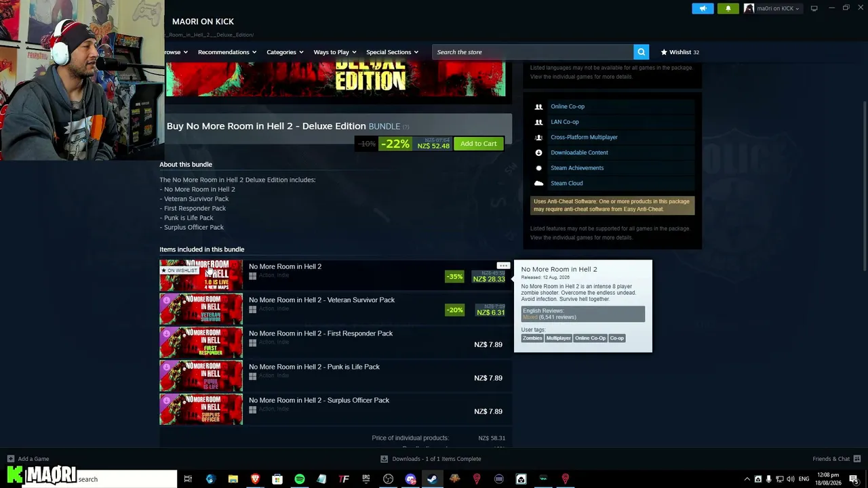Open the Downloadable Content link
This screenshot has width=868, height=488.
point(579,152)
